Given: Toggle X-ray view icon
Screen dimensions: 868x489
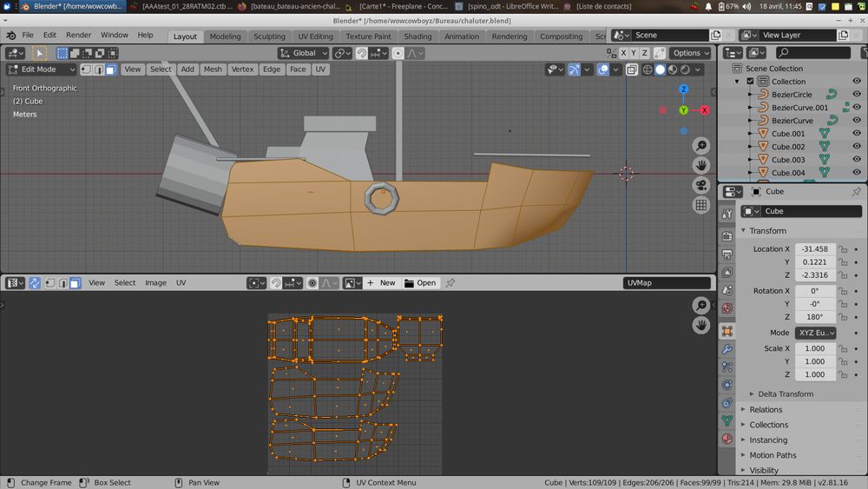Looking at the screenshot, I should (632, 69).
